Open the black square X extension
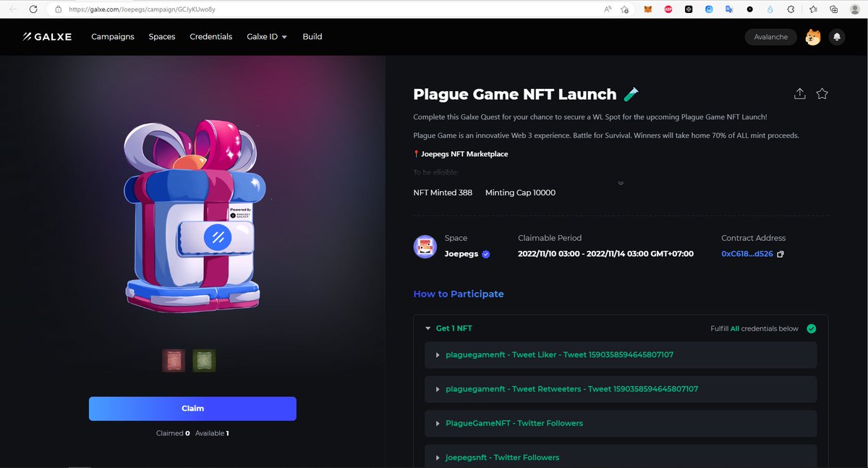Image resolution: width=868 pixels, height=468 pixels. (x=689, y=9)
